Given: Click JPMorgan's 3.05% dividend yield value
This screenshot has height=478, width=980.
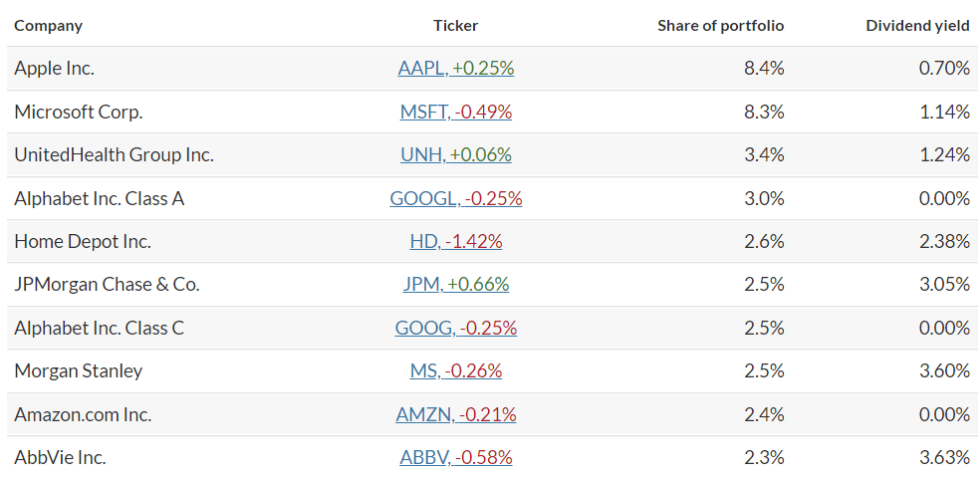Looking at the screenshot, I should tap(944, 285).
